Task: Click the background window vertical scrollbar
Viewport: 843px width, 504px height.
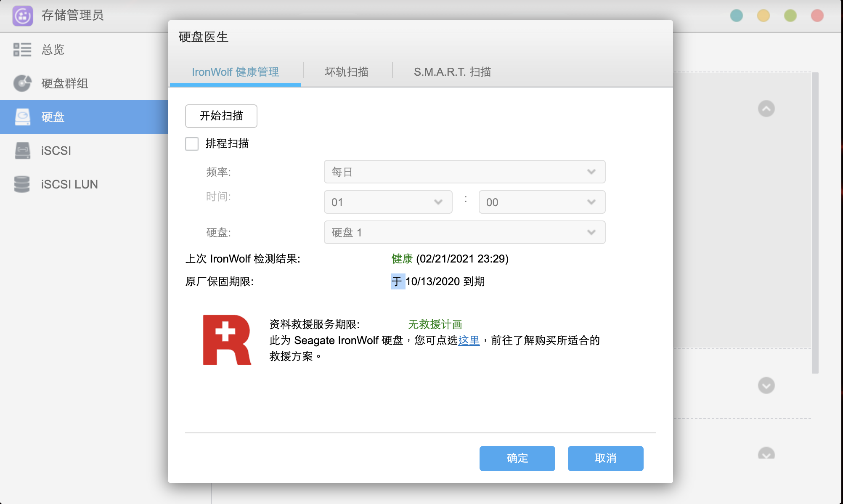Action: [x=815, y=223]
